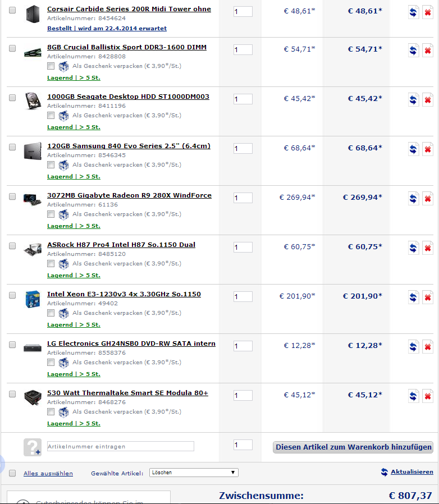Enable gift wrap for LG DVD-RW

click(51, 362)
